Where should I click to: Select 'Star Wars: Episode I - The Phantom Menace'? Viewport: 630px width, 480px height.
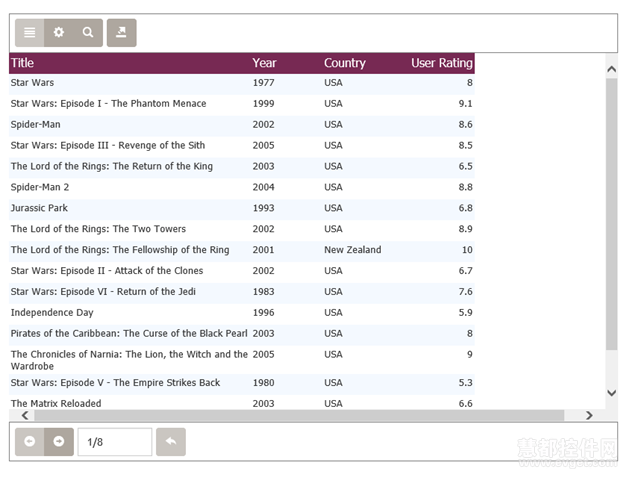coord(108,104)
